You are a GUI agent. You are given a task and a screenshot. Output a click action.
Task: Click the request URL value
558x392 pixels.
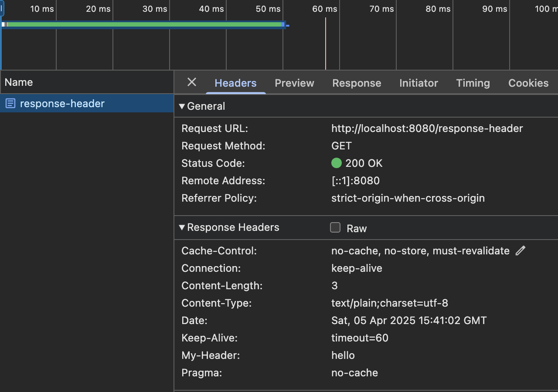coord(427,129)
